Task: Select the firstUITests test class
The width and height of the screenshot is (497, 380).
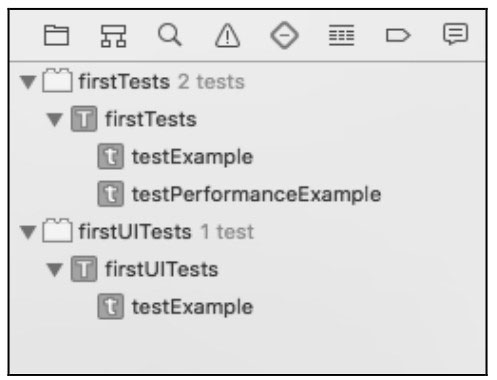Action: click(248, 269)
